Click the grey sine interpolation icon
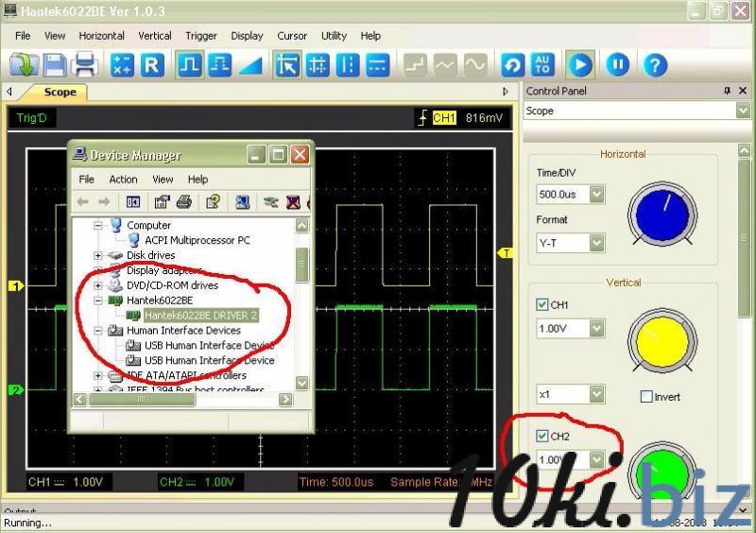The height and width of the screenshot is (533, 756). (x=475, y=64)
